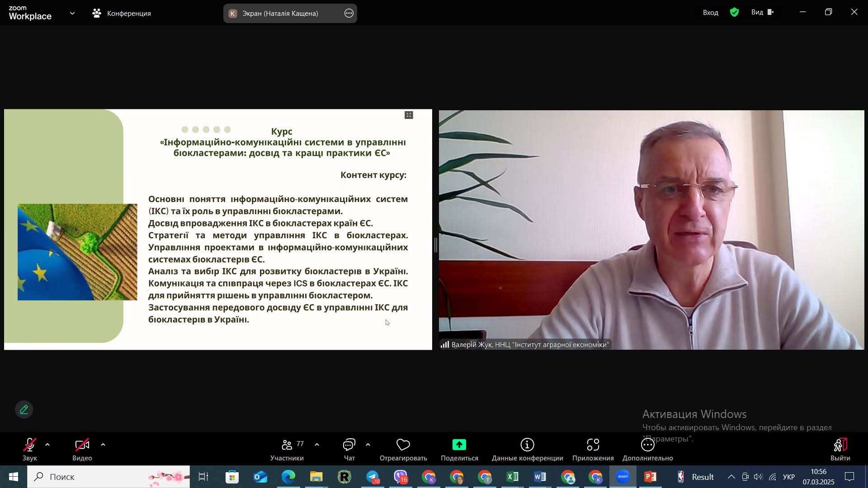Screen dimensions: 868x488
Task: Expand video options arrow
Action: [x=103, y=445]
